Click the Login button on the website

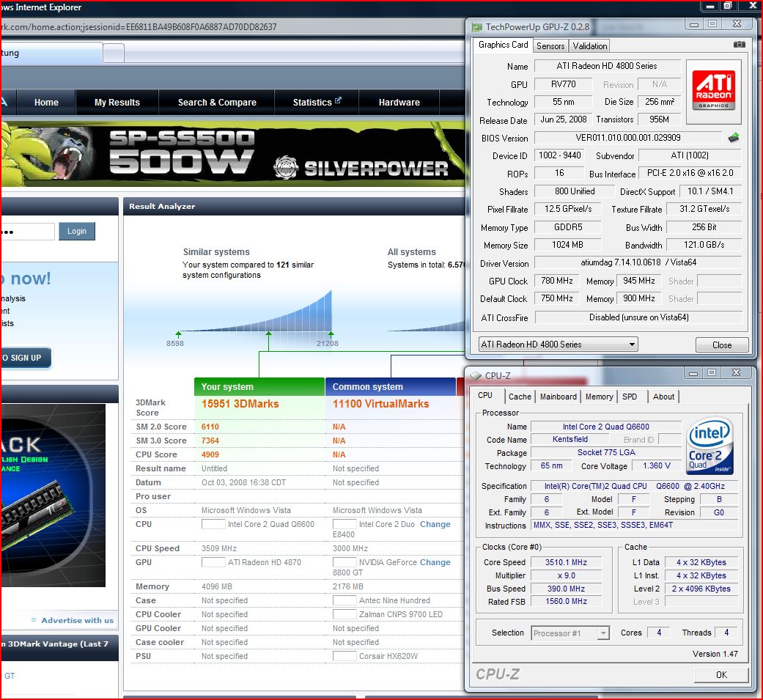click(76, 231)
